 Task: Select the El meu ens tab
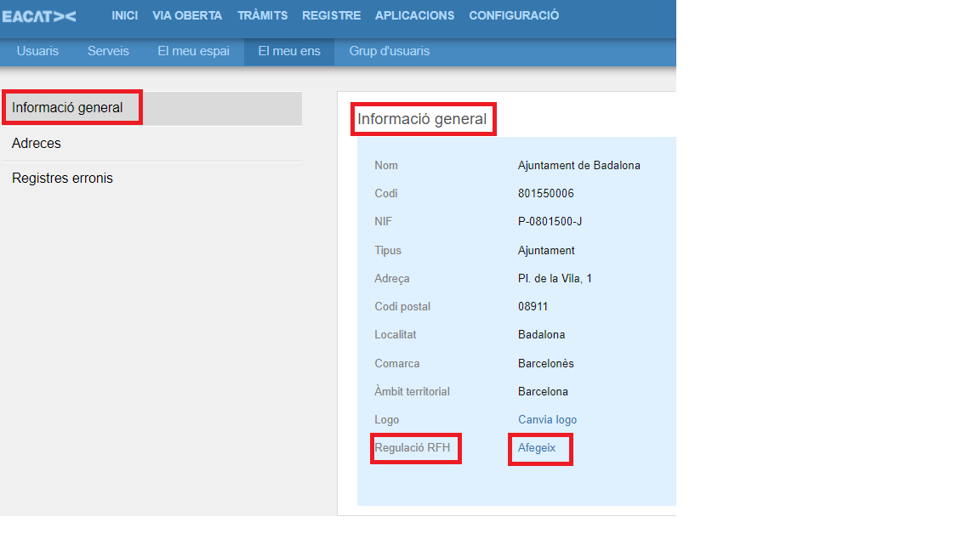click(x=289, y=51)
